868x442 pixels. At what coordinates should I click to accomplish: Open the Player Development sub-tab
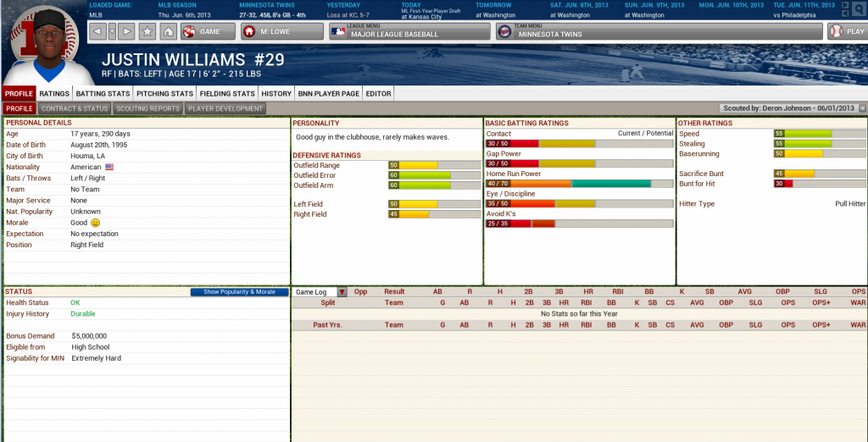225,108
